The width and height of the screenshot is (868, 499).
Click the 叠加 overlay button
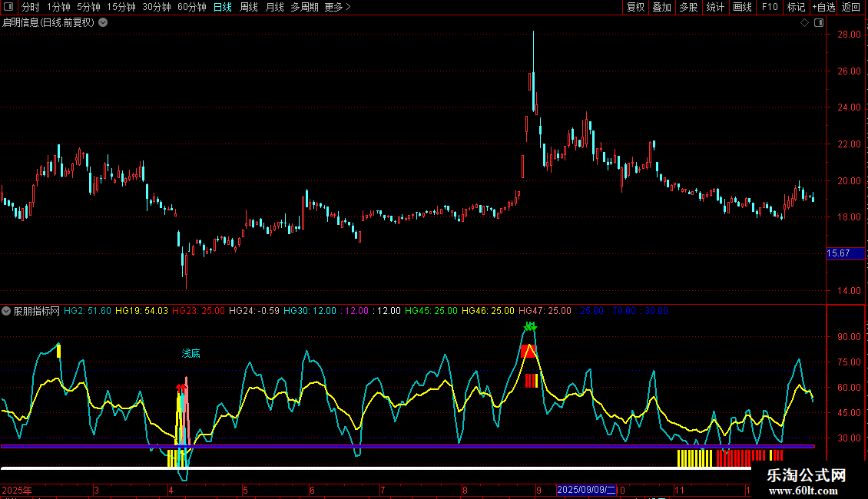[662, 7]
